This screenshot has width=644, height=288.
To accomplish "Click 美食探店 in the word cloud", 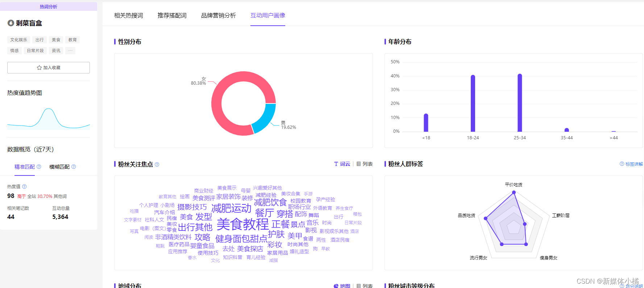I will point(250,249).
